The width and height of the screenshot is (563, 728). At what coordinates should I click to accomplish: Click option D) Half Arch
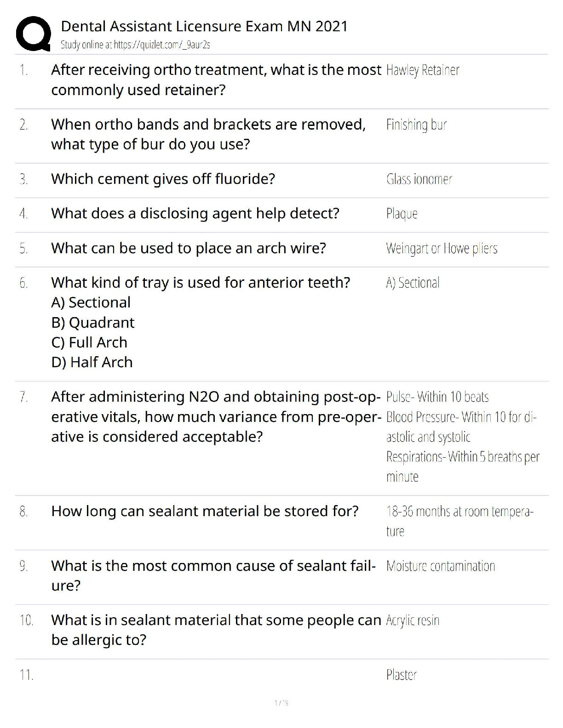[x=92, y=362]
